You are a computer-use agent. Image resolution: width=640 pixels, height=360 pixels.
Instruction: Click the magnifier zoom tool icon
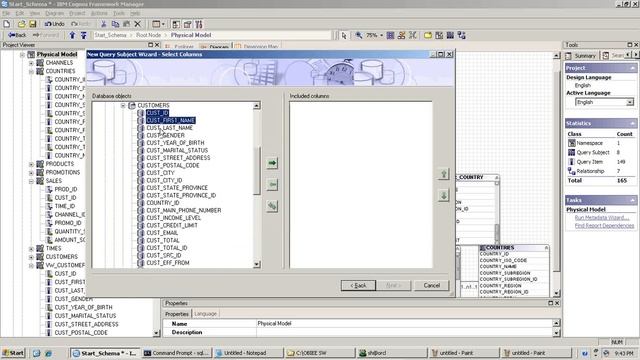(358, 36)
